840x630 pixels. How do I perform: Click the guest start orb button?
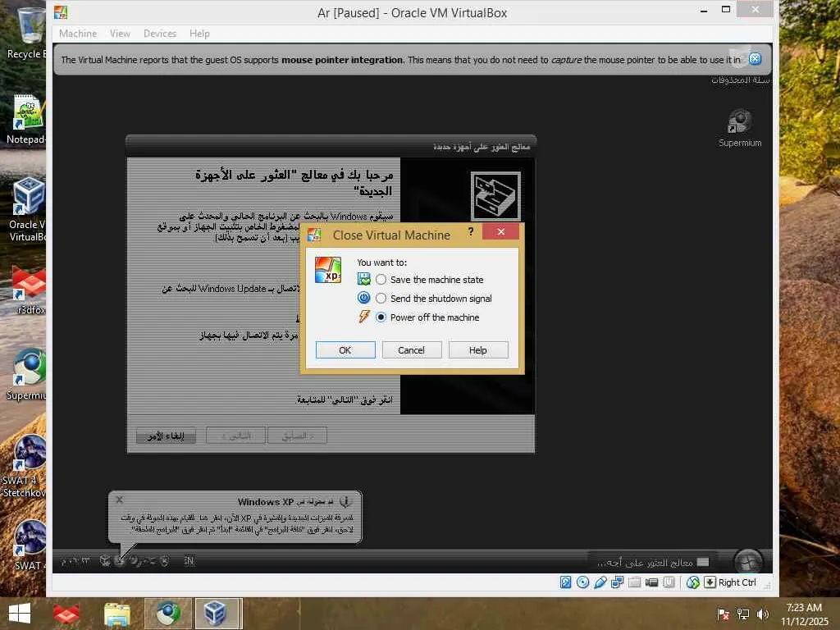(748, 561)
